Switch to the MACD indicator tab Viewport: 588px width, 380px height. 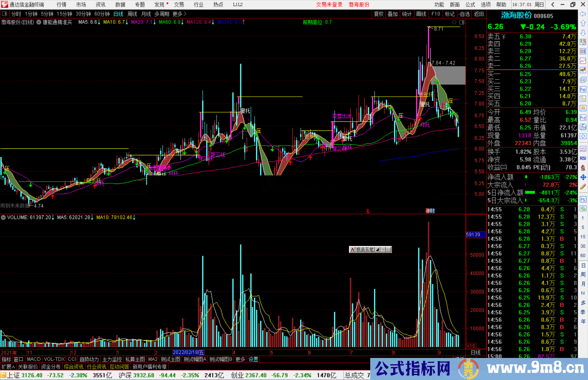[33, 359]
